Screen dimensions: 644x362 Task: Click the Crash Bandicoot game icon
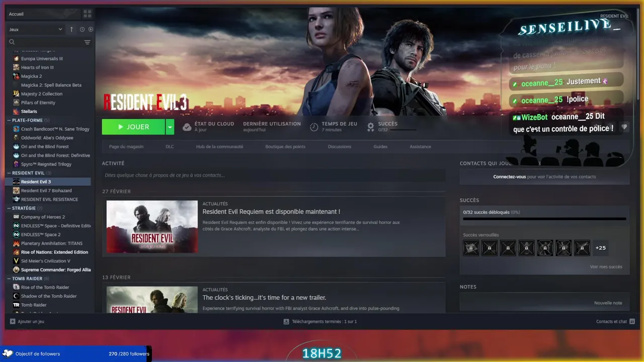pos(17,129)
